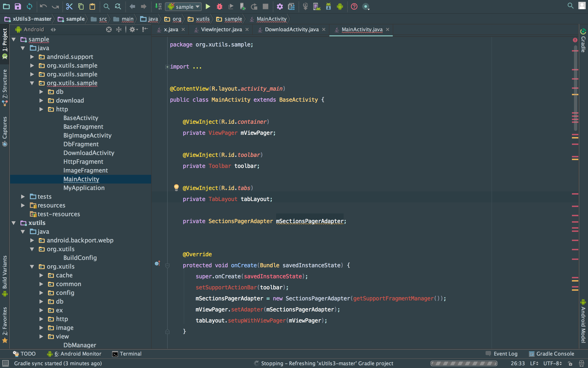Open AVD Manager icon
This screenshot has height=368, width=588.
[x=317, y=7]
